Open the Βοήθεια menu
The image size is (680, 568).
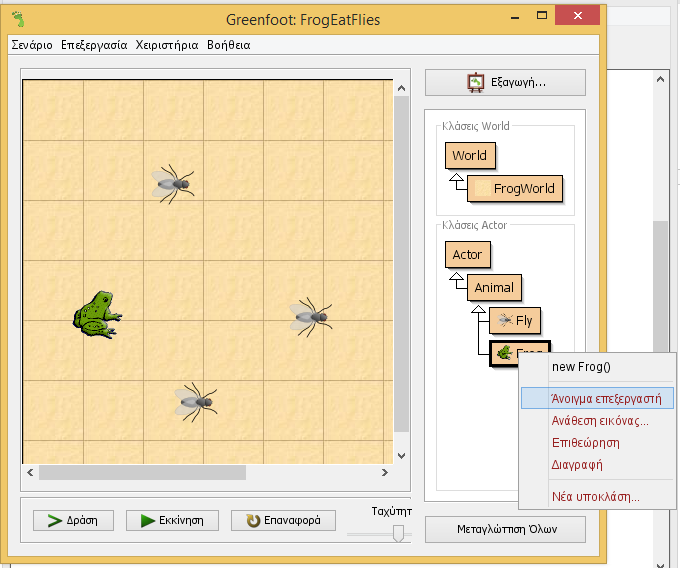coord(229,45)
